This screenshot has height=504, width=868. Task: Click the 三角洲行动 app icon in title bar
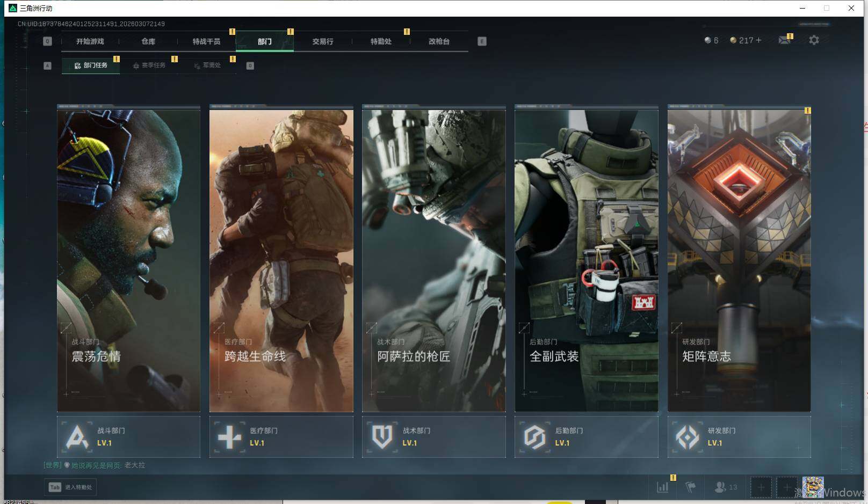(13, 8)
